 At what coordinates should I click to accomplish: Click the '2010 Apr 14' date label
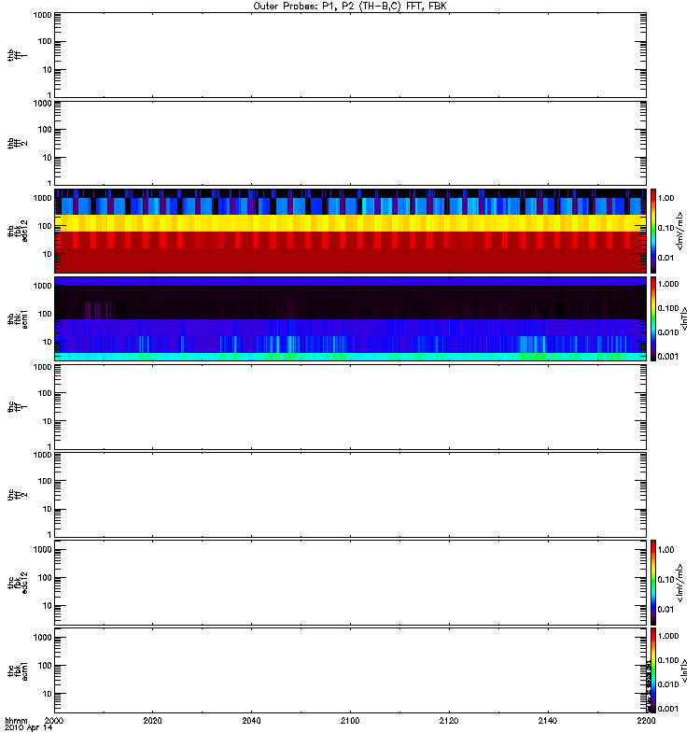click(29, 728)
